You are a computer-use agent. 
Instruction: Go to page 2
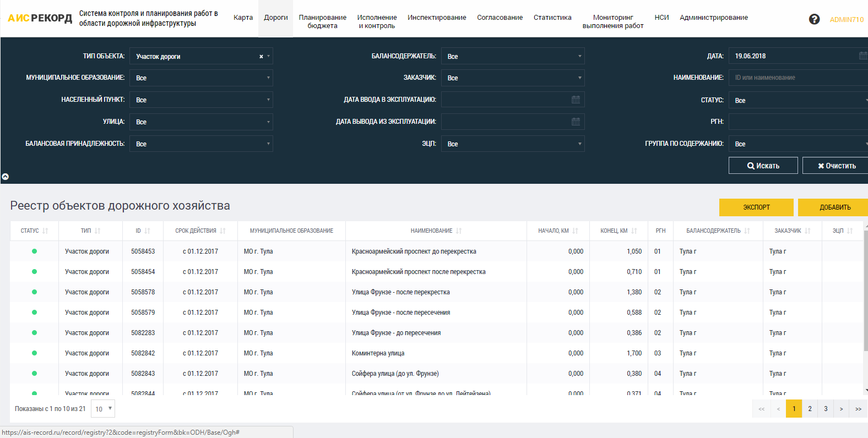(x=810, y=409)
